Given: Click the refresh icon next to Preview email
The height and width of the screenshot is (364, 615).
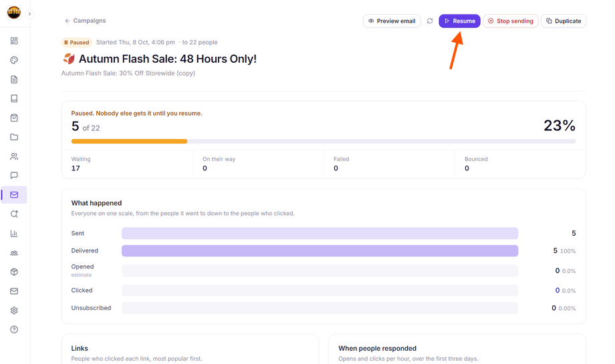Looking at the screenshot, I should [430, 21].
